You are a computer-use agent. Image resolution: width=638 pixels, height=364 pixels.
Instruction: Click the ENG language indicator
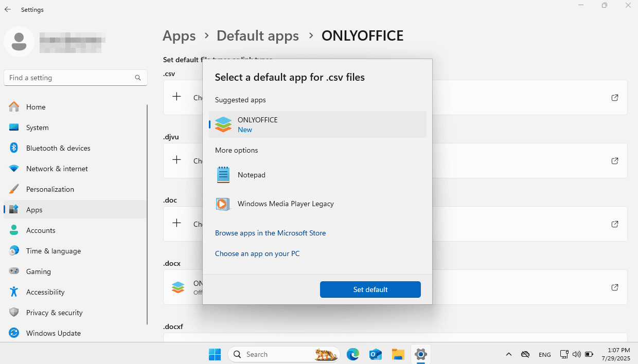[x=545, y=354]
